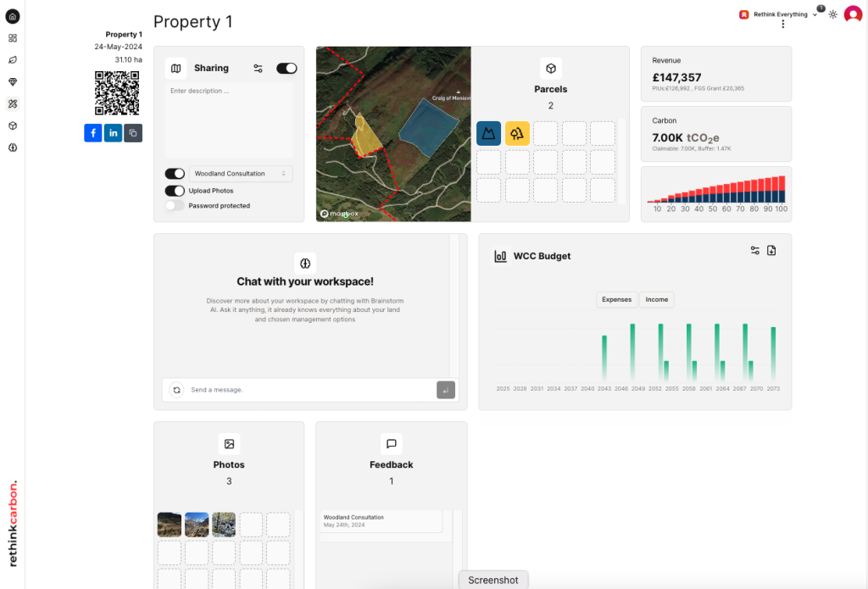Open the user profile avatar
This screenshot has height=589, width=868.
tap(853, 14)
